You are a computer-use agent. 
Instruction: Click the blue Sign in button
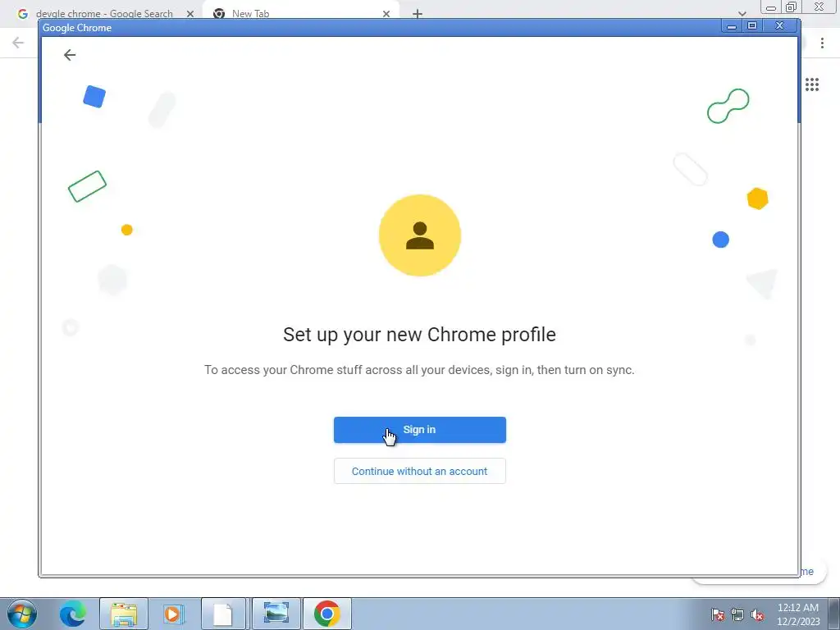pyautogui.click(x=419, y=430)
